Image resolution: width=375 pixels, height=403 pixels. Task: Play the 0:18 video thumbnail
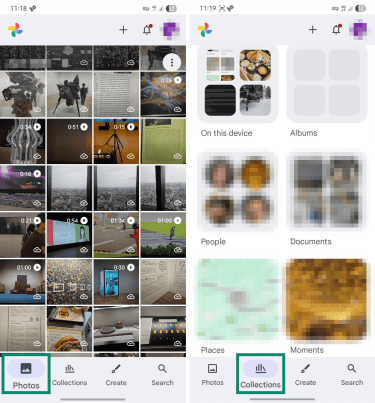coord(22,188)
